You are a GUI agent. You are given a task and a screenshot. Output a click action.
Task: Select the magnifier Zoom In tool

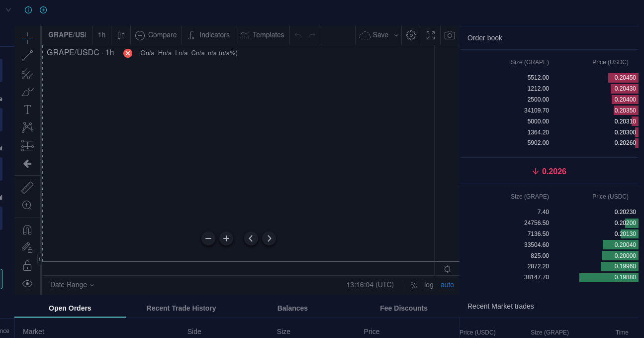[x=27, y=205]
